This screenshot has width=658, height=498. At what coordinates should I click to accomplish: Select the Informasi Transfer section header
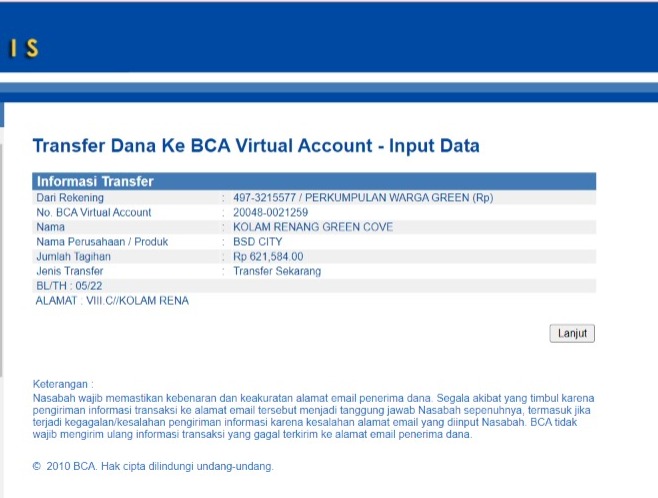pos(95,182)
